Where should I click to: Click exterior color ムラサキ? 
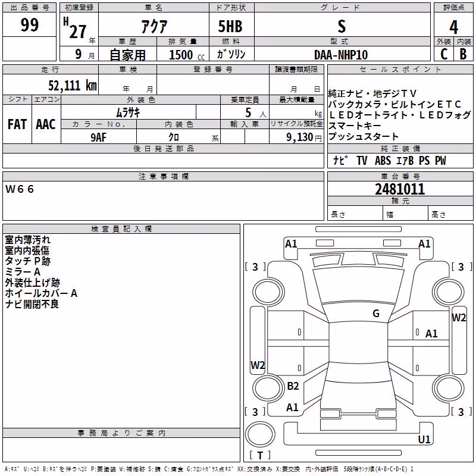(x=128, y=112)
